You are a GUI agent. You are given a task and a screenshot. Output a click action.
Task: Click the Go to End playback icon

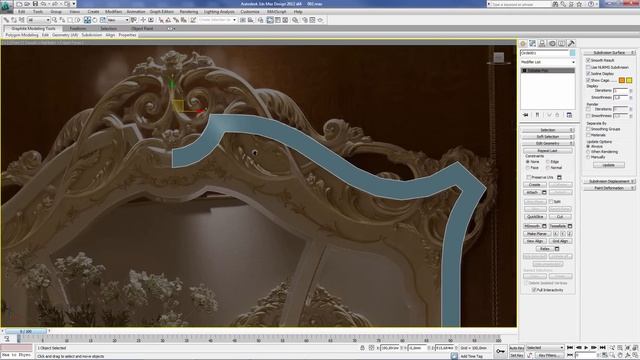pos(602,347)
